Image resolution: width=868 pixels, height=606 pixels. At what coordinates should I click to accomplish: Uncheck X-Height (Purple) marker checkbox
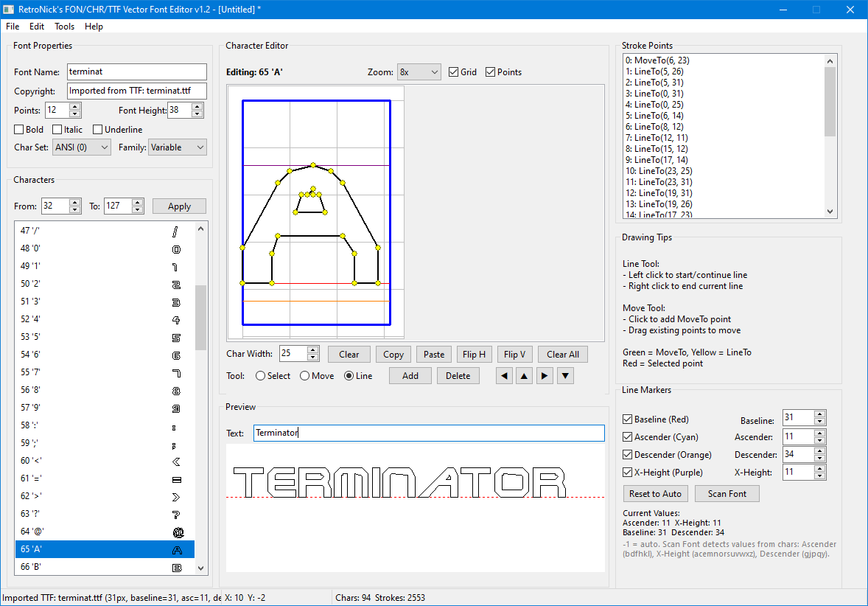(627, 473)
